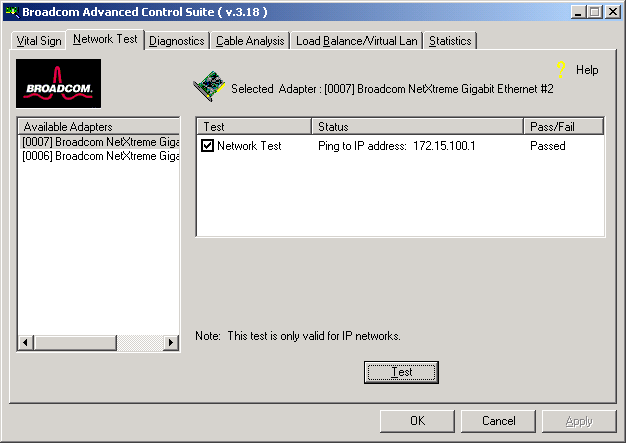This screenshot has width=626, height=443.
Task: Click the yellow question mark Help icon
Action: click(561, 70)
